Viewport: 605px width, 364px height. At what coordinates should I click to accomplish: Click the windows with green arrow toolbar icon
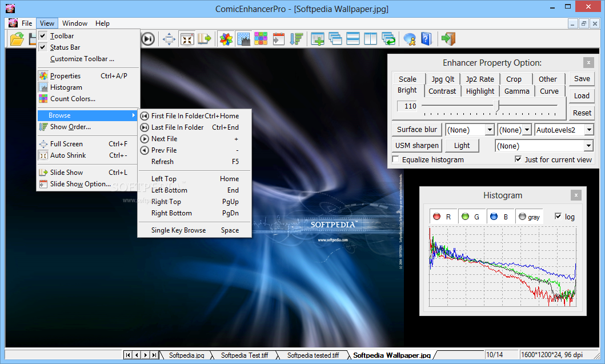(x=388, y=39)
